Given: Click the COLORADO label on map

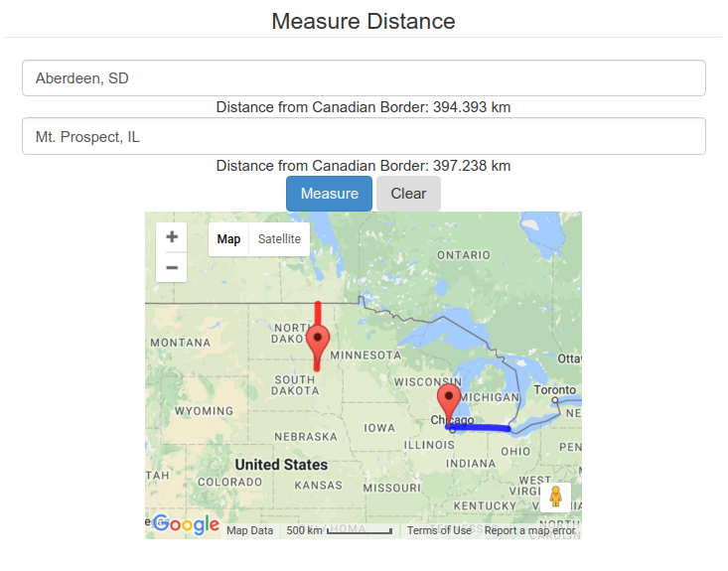Looking at the screenshot, I should pyautogui.click(x=230, y=483).
